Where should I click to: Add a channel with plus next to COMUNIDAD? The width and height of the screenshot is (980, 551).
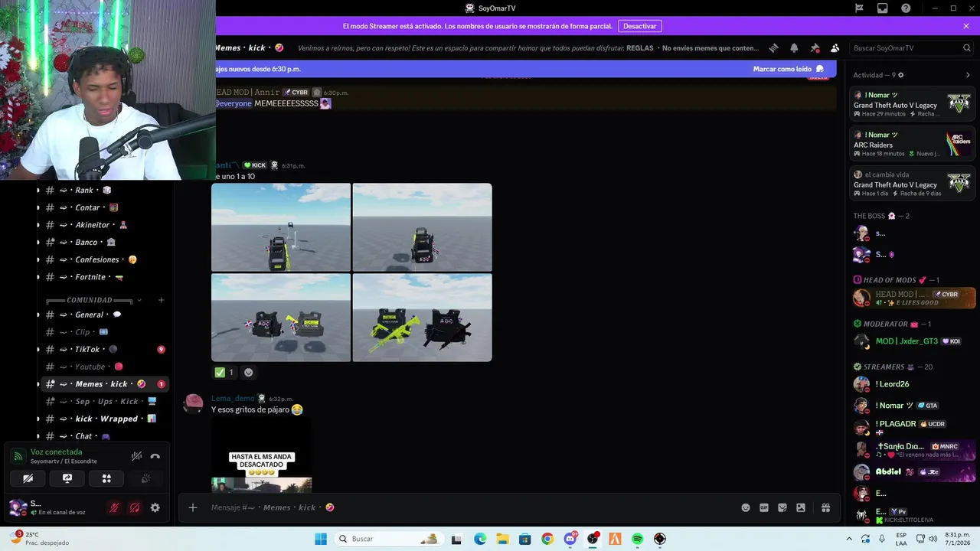tap(161, 300)
